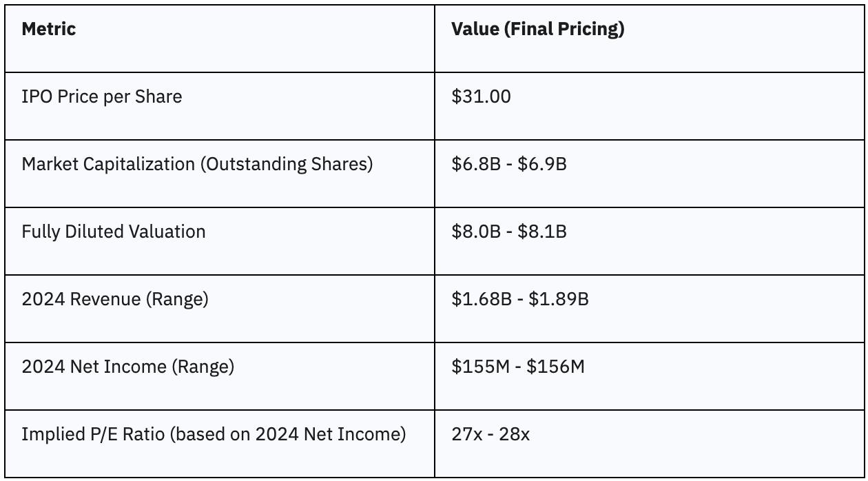Click the "Metric" column header
The width and height of the screenshot is (868, 481).
pyautogui.click(x=49, y=29)
